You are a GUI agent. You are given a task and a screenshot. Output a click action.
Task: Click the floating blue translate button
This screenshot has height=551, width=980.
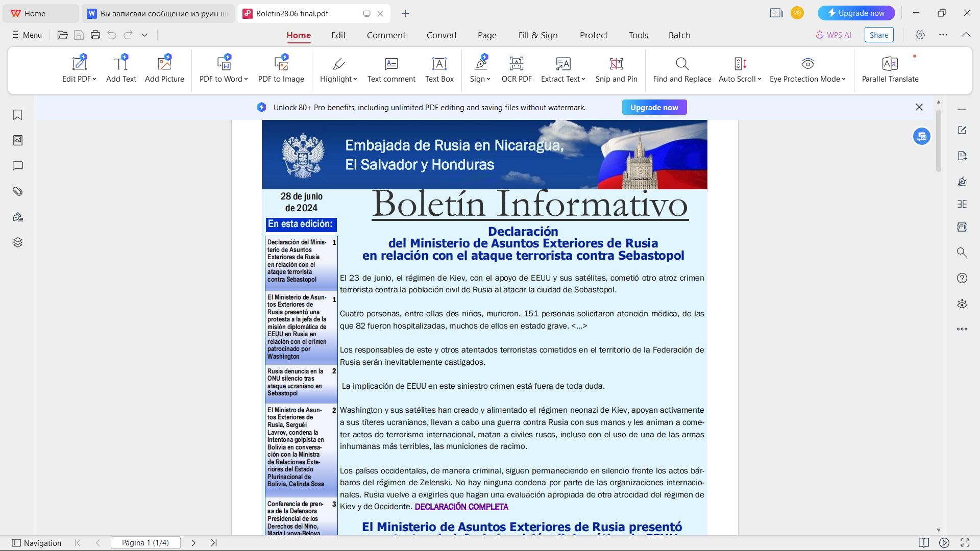click(922, 136)
